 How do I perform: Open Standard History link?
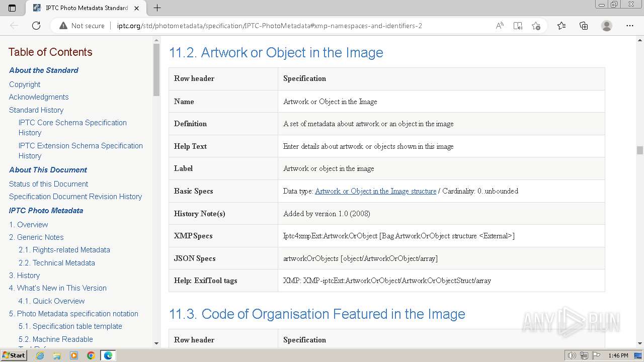36,110
